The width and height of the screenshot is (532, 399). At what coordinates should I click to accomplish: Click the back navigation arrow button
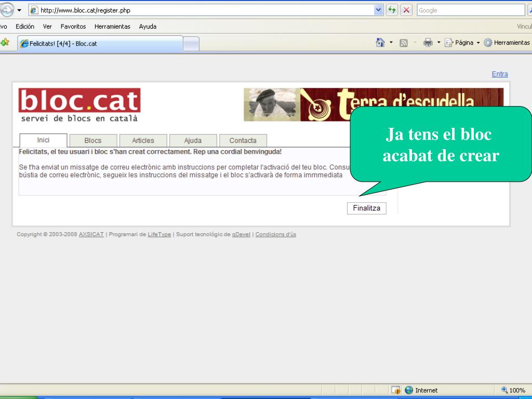click(7, 10)
